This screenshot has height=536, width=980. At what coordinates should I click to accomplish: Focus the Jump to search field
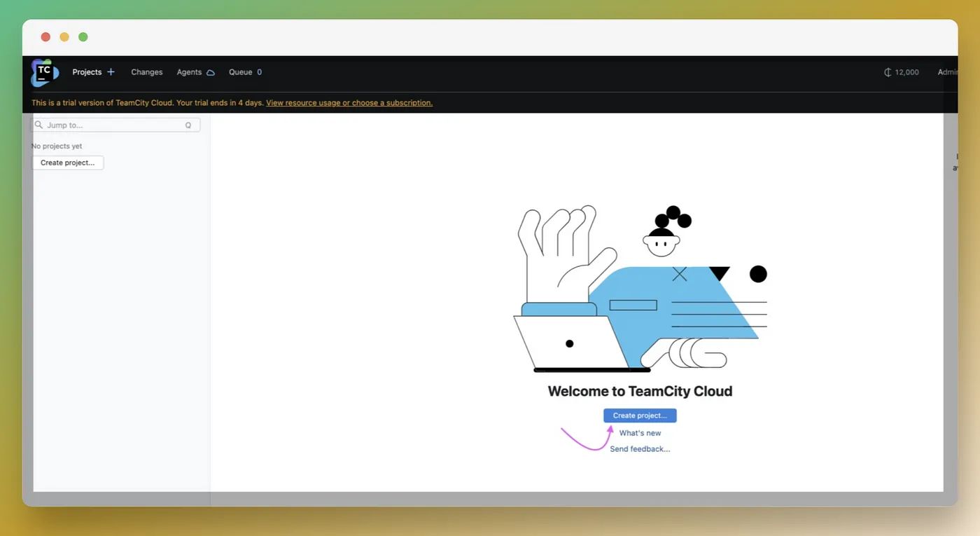(x=116, y=125)
